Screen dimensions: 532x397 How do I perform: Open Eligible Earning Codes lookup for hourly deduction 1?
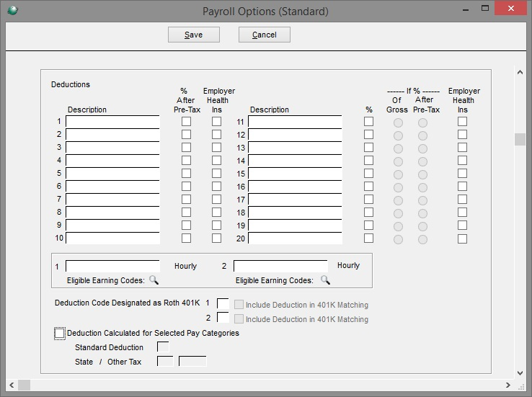tap(154, 280)
